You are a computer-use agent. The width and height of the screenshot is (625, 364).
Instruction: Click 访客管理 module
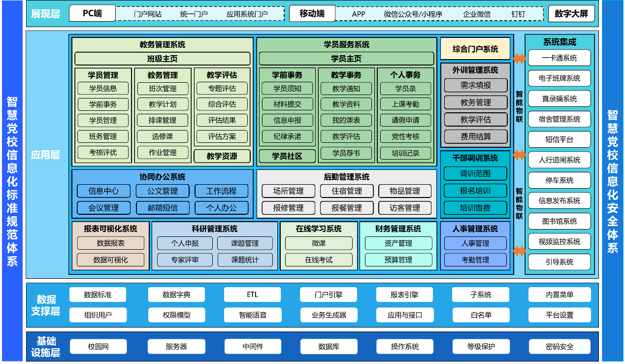point(405,208)
